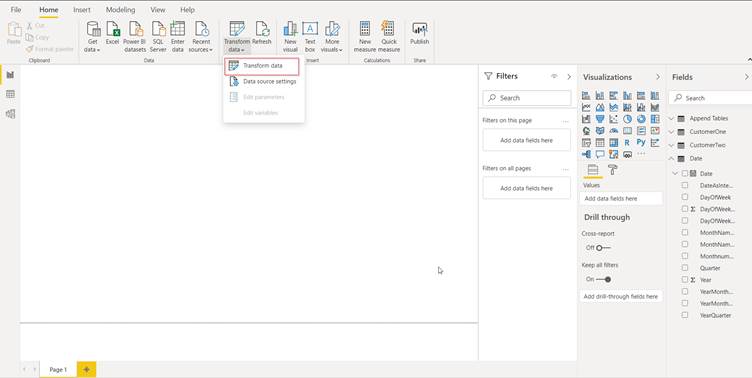Screen dimensions: 752x378
Task: Open the Fields well tab in Visualizations
Action: (593, 170)
